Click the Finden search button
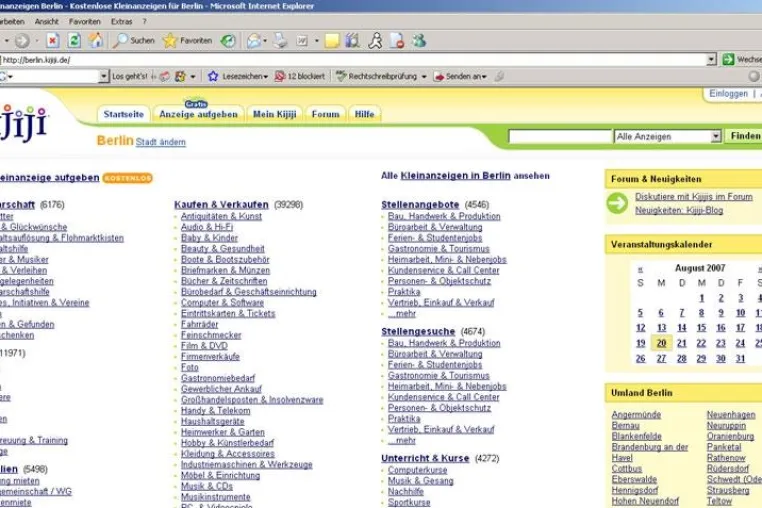762x508 pixels. tap(745, 136)
